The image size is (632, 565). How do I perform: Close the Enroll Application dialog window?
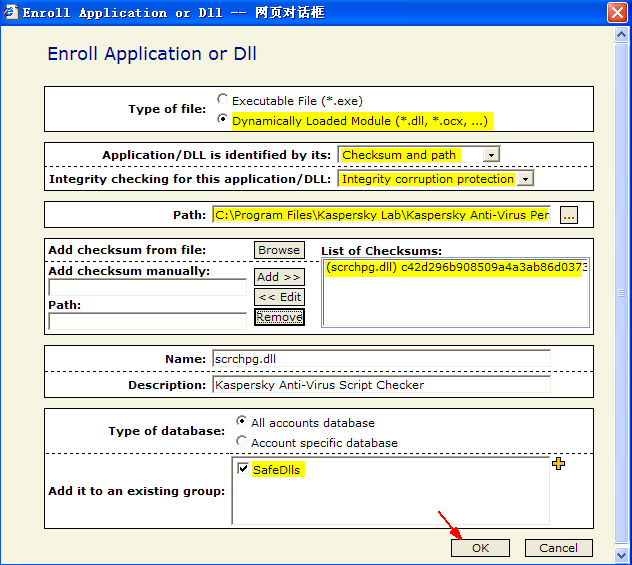(x=617, y=12)
